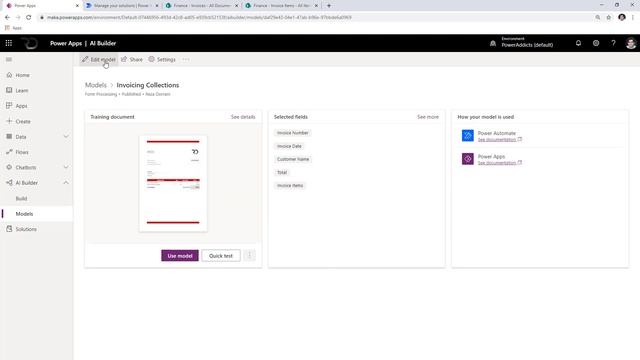Click the browser back arrow
The width and height of the screenshot is (640, 360).
pyautogui.click(x=7, y=18)
